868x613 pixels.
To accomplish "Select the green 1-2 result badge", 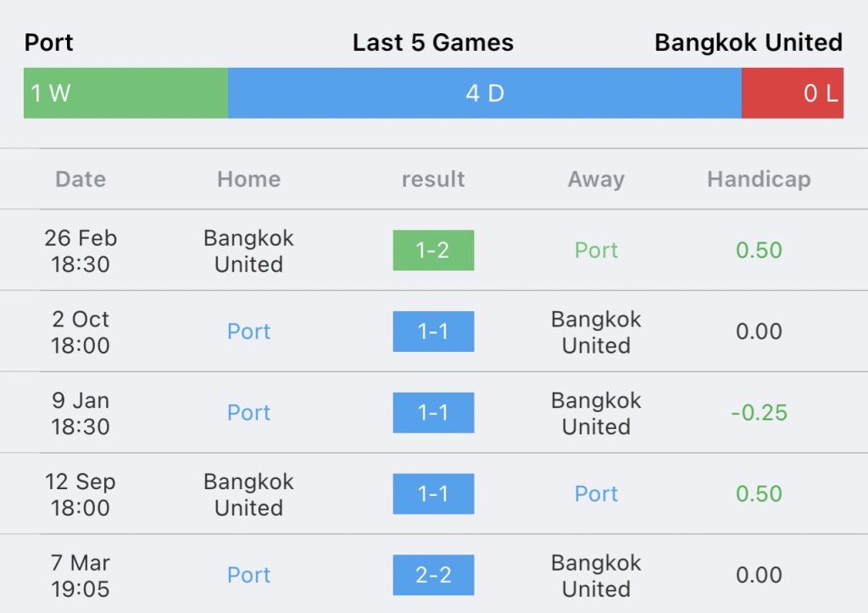I will tap(433, 250).
